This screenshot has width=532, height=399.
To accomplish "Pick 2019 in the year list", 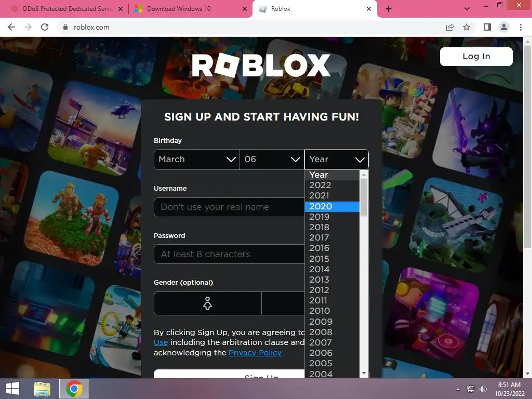I will point(332,217).
